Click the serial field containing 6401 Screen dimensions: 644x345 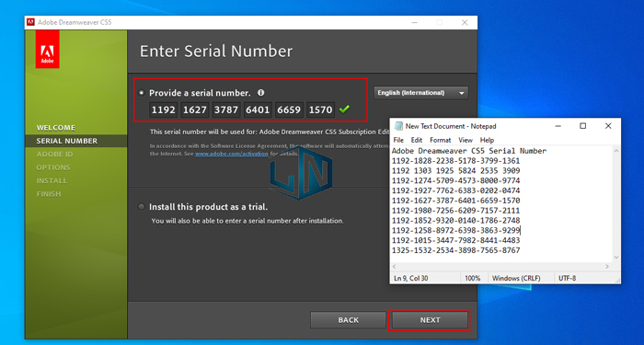258,109
